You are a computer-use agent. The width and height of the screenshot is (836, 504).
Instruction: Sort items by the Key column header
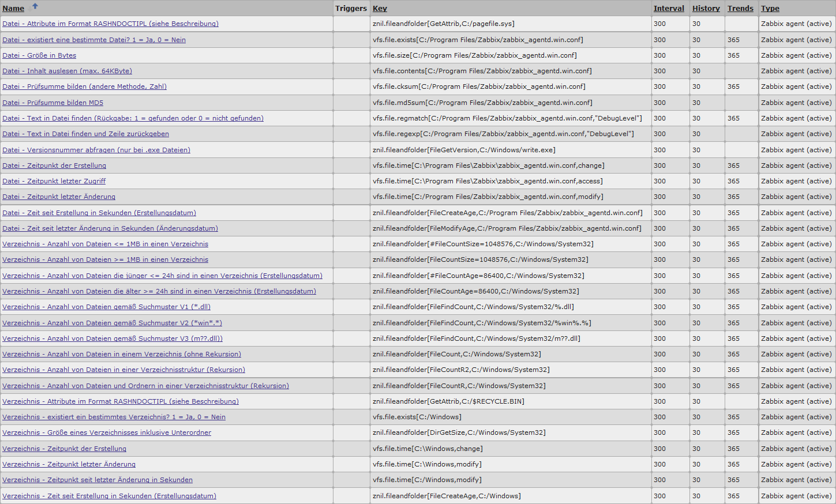coord(380,8)
